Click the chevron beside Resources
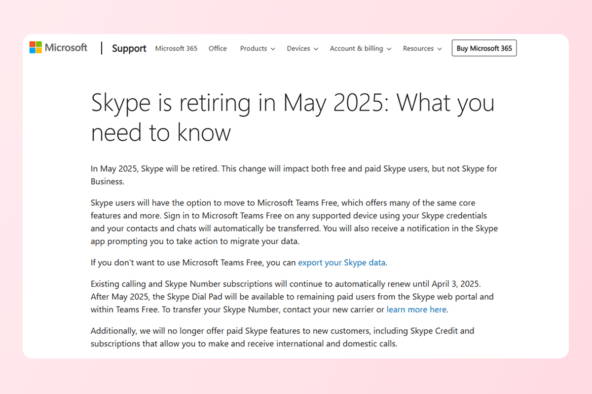Screen dimensions: 592x394 tap(439, 49)
